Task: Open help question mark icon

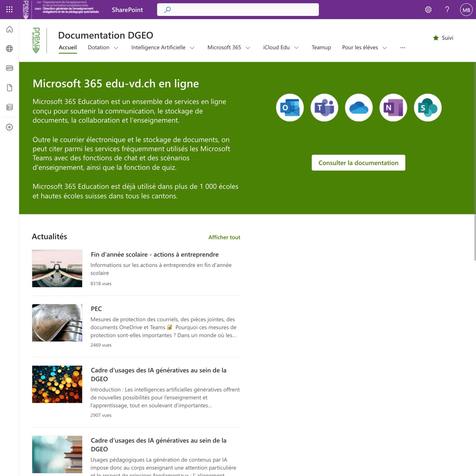Action: [x=447, y=10]
